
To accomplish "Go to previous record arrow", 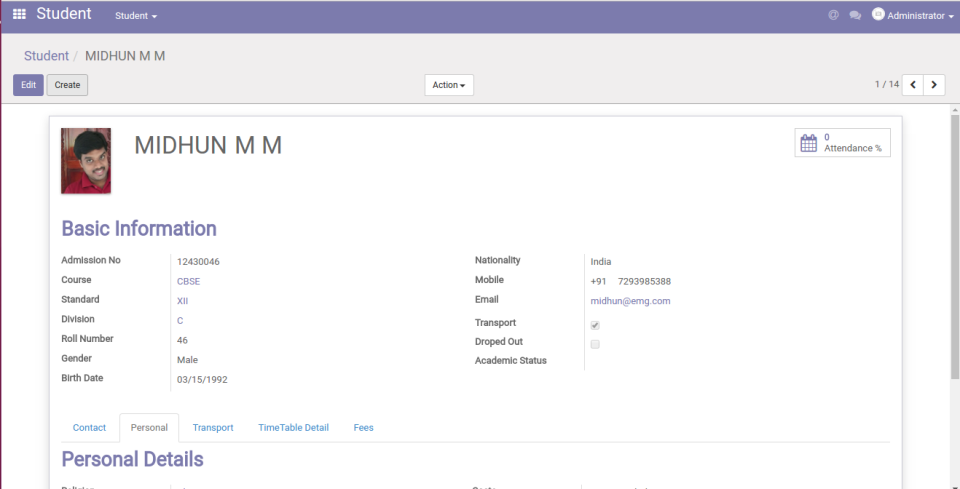I will [913, 85].
